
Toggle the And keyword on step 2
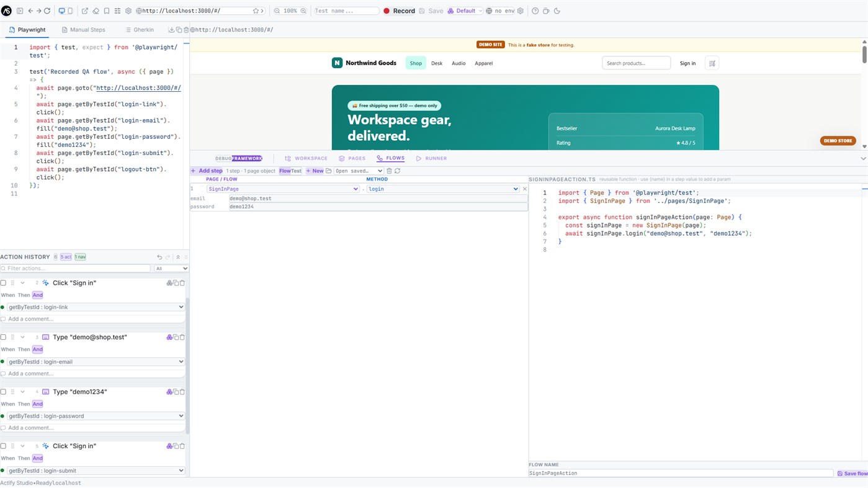(x=38, y=295)
